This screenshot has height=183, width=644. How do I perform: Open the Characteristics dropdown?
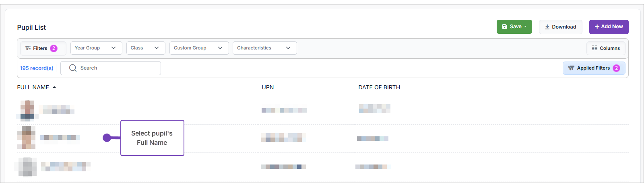click(x=264, y=48)
